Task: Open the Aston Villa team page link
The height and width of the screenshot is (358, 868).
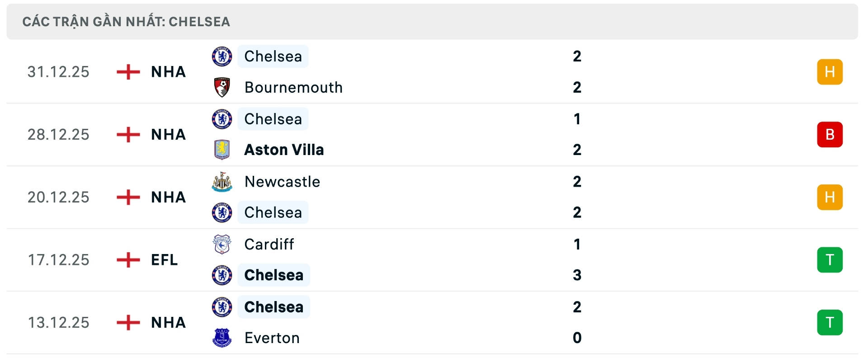Action: tap(284, 150)
